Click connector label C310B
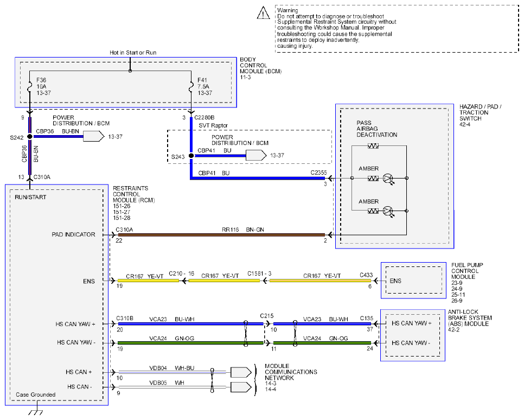Screen dimensions: 524x420 click(x=125, y=318)
